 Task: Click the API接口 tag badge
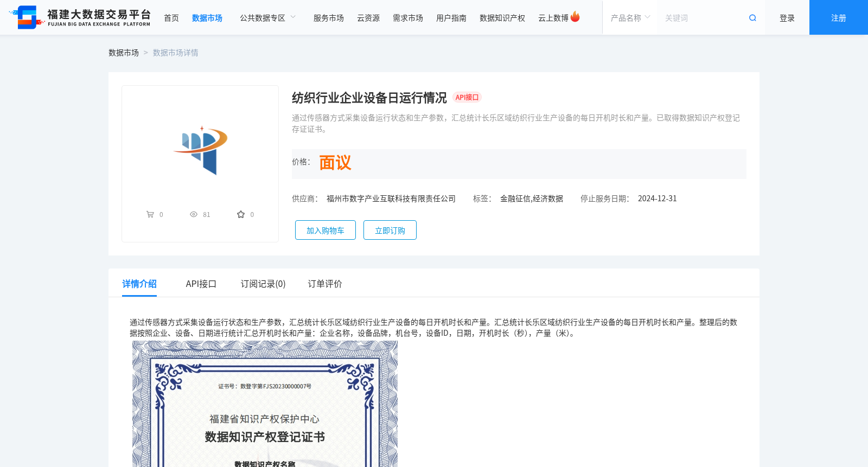[x=467, y=98]
